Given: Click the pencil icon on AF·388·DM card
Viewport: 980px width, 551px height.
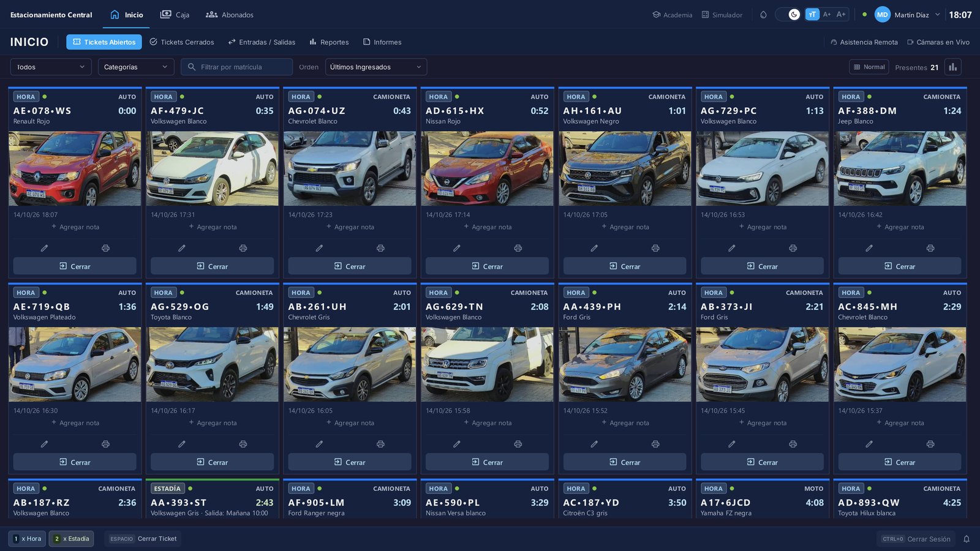Looking at the screenshot, I should 869,248.
